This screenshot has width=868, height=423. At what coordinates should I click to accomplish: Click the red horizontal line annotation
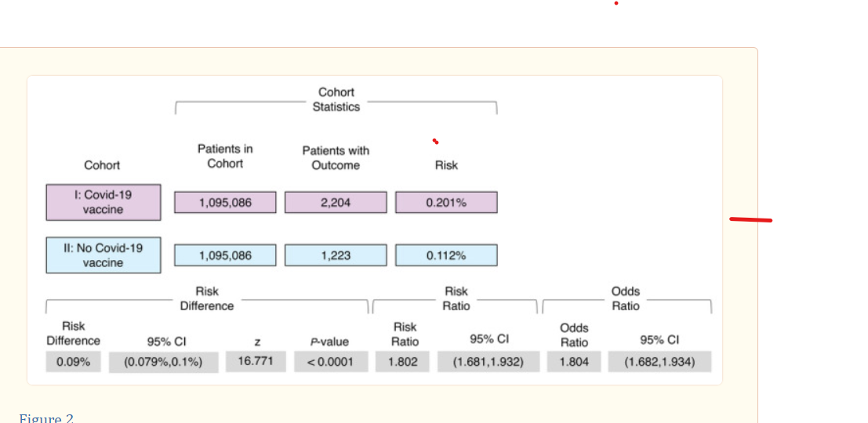point(750,220)
